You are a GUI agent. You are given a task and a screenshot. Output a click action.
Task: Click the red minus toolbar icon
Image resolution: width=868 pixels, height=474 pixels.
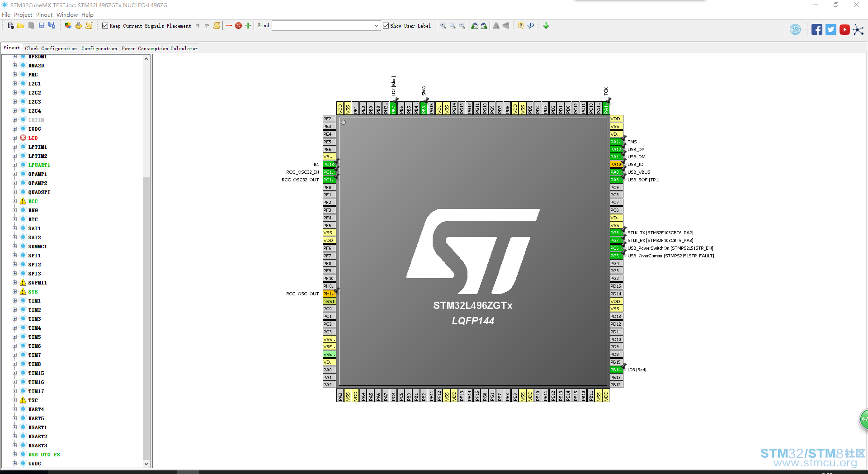[x=229, y=26]
